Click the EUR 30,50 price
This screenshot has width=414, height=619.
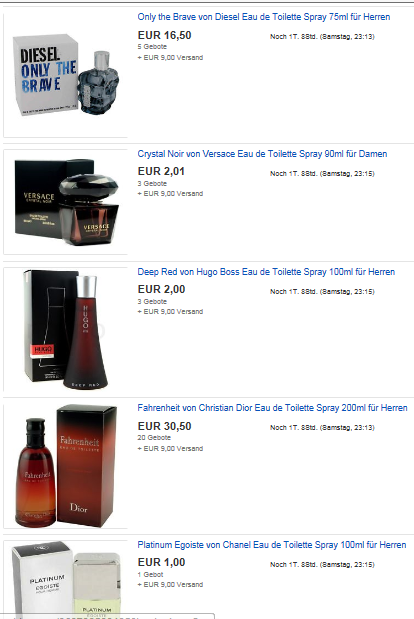point(165,426)
